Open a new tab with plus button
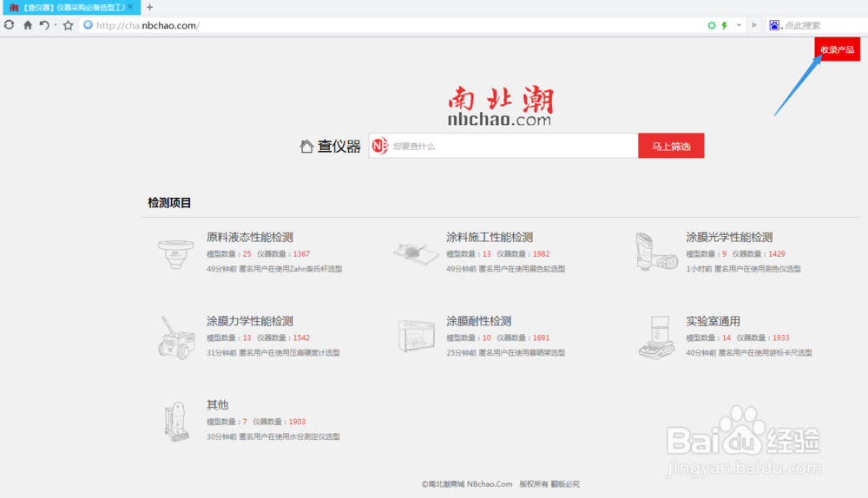The height and width of the screenshot is (498, 868). pyautogui.click(x=149, y=7)
